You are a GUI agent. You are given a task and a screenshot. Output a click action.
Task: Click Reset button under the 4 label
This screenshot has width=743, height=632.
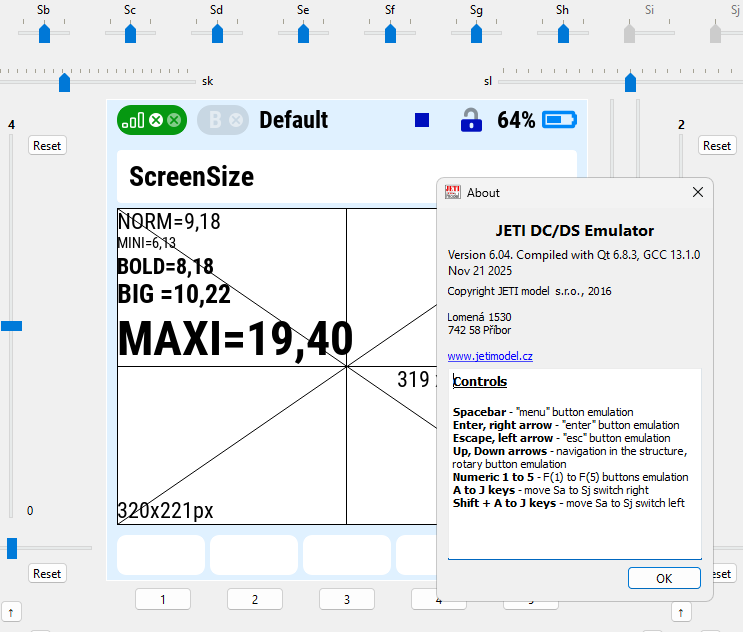[47, 146]
